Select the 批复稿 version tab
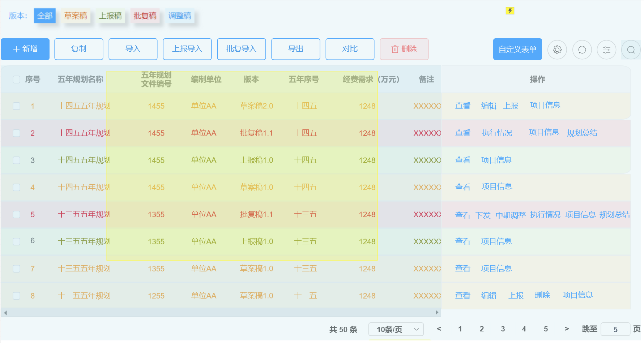This screenshot has width=644, height=343. (x=145, y=16)
